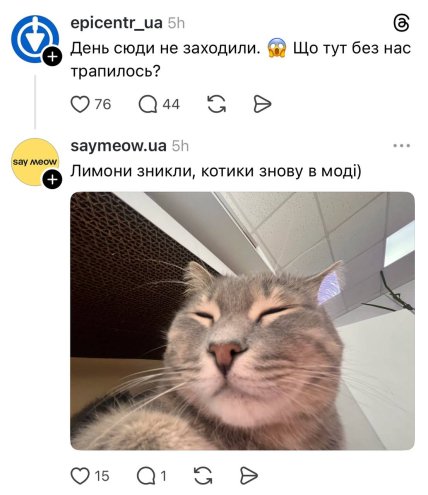Open the saymeow.ua profile name link
The width and height of the screenshot is (428, 495).
tap(118, 146)
